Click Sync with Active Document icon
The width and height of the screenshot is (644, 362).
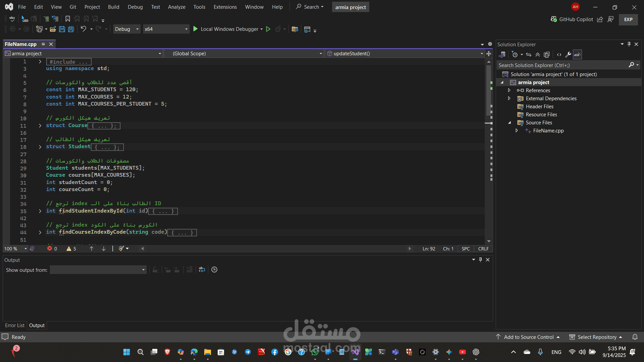coord(529,55)
